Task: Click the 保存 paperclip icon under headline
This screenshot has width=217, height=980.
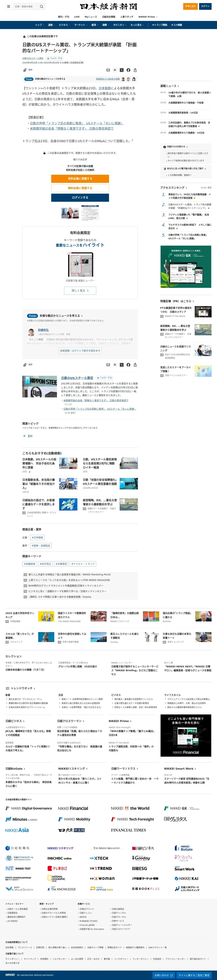Action: point(27,70)
